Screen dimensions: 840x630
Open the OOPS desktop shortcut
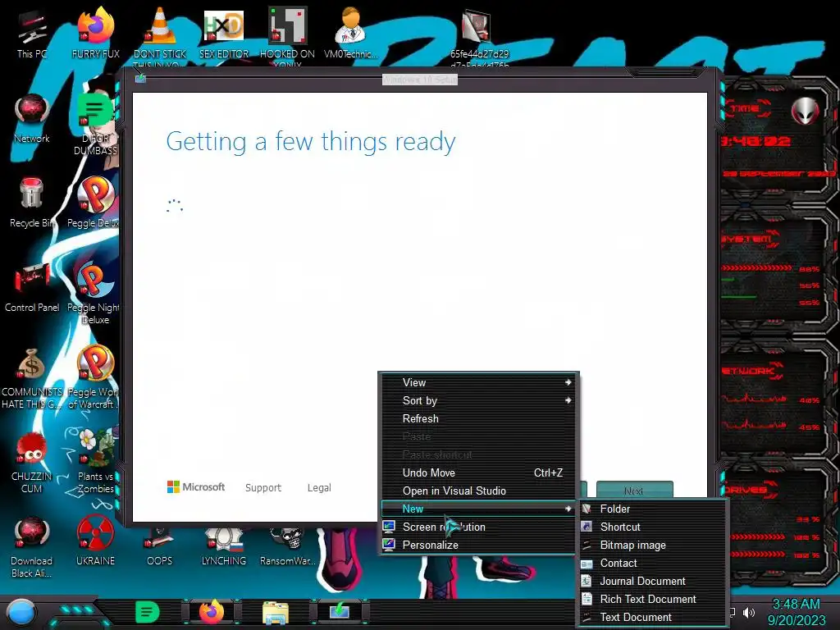point(160,546)
